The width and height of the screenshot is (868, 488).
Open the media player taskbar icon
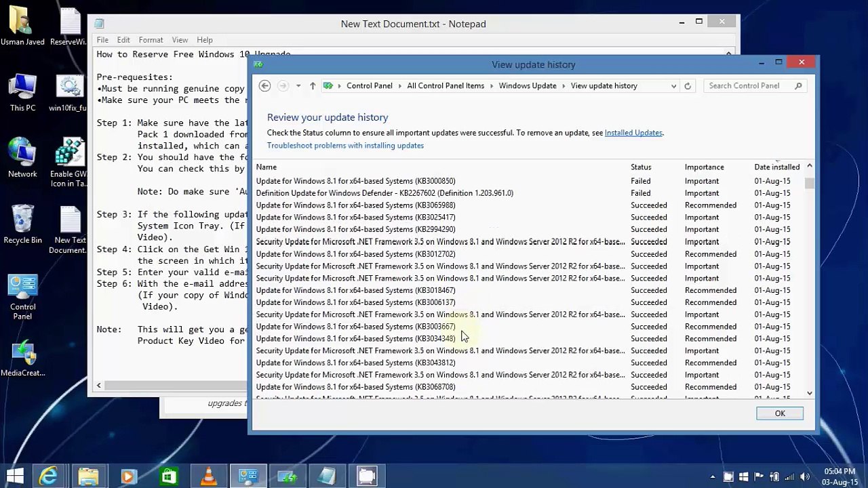[x=128, y=476]
